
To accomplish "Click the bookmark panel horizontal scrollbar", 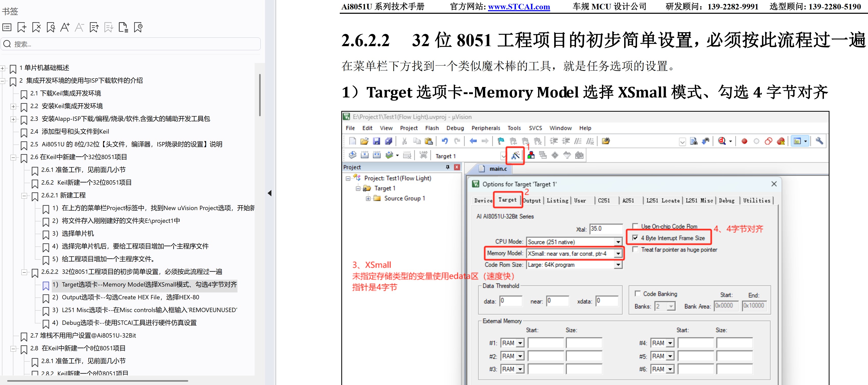I will coord(98,381).
